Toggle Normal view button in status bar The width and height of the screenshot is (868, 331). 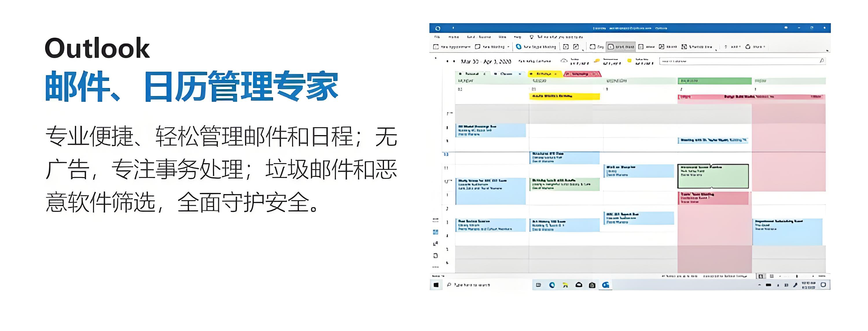point(760,276)
